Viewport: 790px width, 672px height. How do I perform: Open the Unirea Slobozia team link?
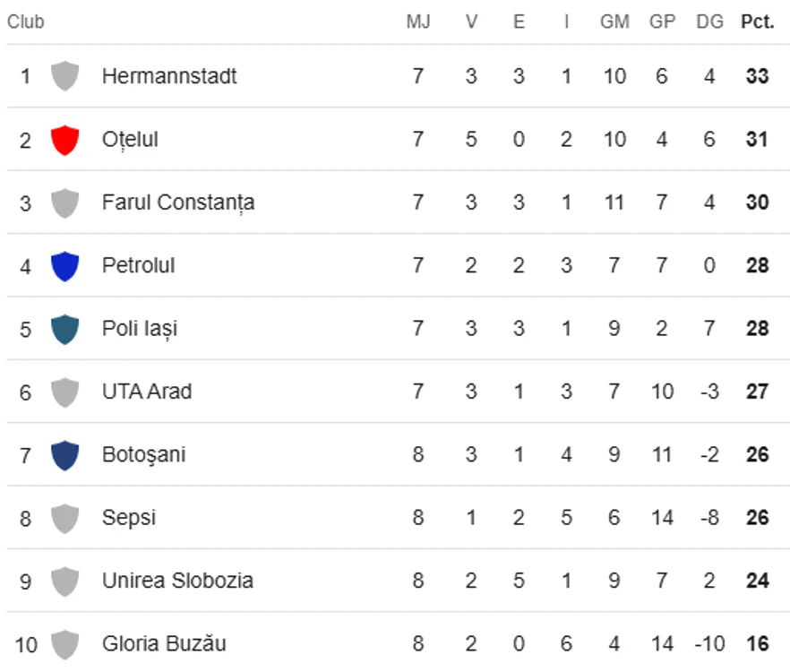coord(177,581)
